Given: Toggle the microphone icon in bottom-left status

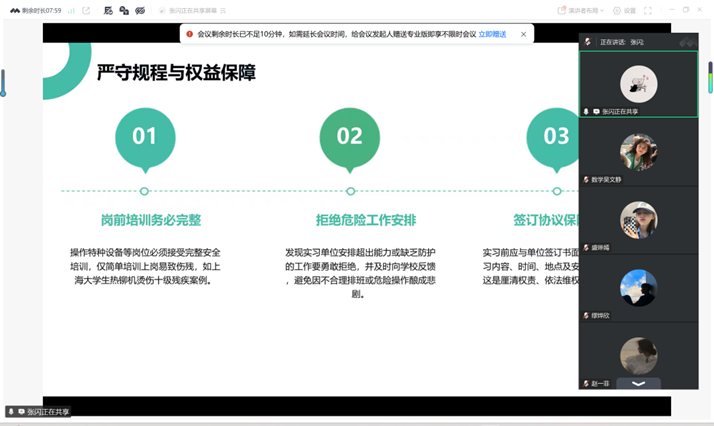Looking at the screenshot, I should 11,411.
